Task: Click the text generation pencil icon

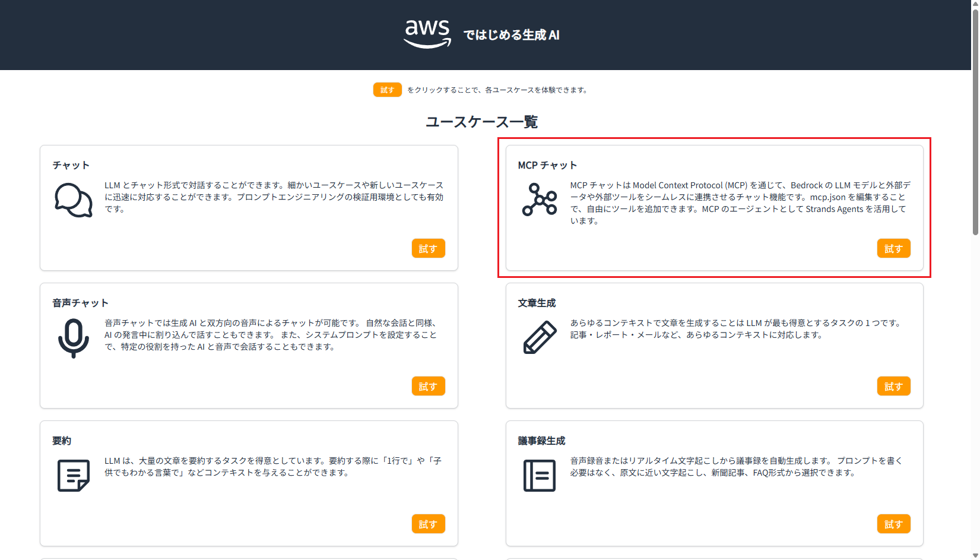Action: [539, 337]
